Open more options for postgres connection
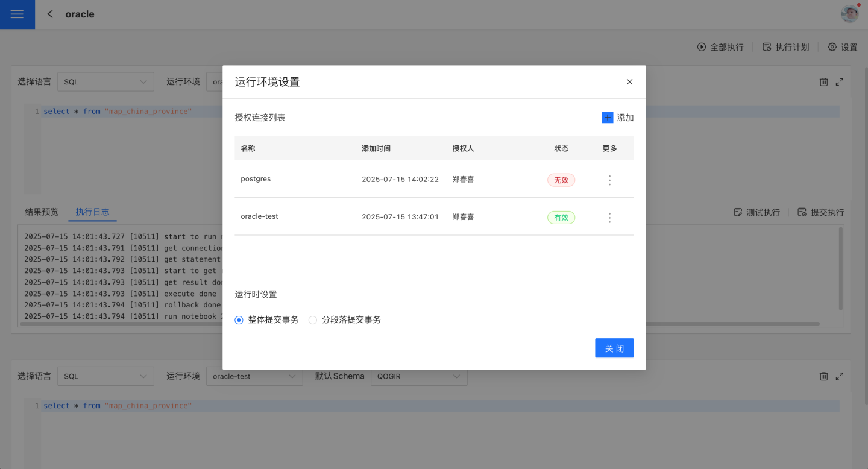The image size is (868, 469). (x=609, y=180)
